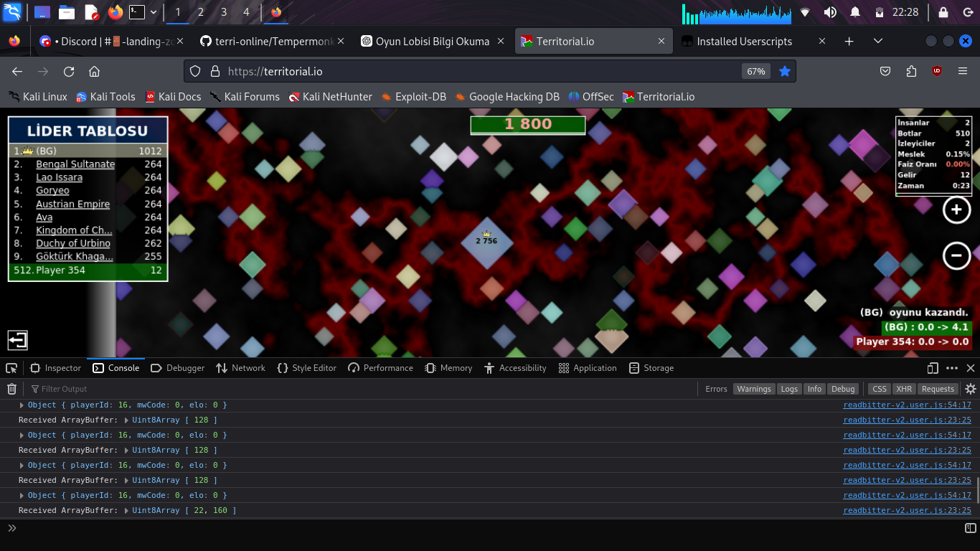Open DevTools customize ellipsis menu
The width and height of the screenshot is (980, 551).
pos(952,368)
